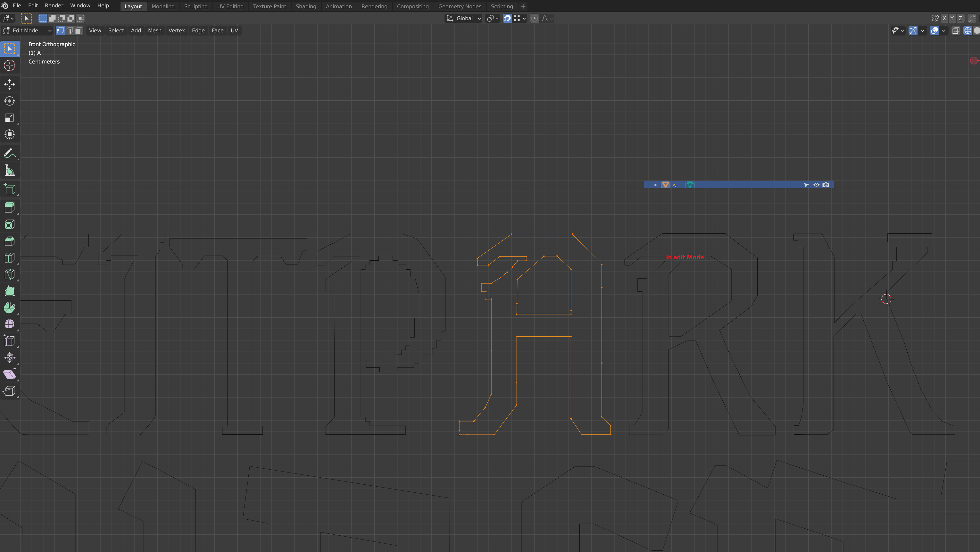
Task: Pick the Knife tool
Action: [10, 274]
